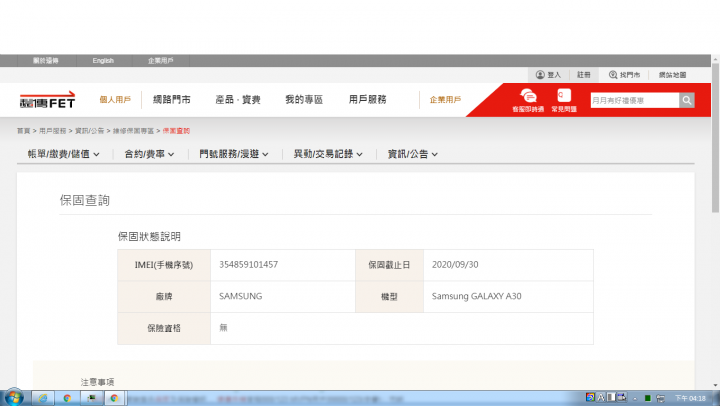The image size is (720, 406).
Task: Click the page vertical scrollbar thumb
Action: tap(715, 138)
